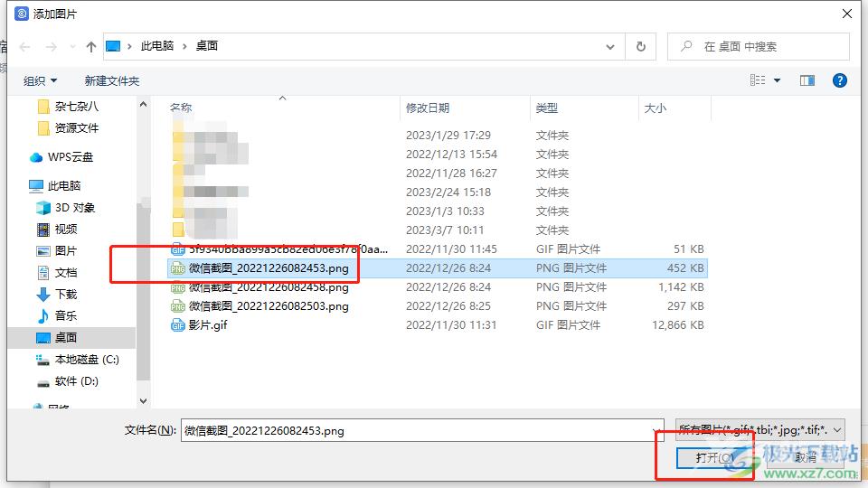
Task: Open 音乐 folder in sidebar
Action: click(57, 316)
